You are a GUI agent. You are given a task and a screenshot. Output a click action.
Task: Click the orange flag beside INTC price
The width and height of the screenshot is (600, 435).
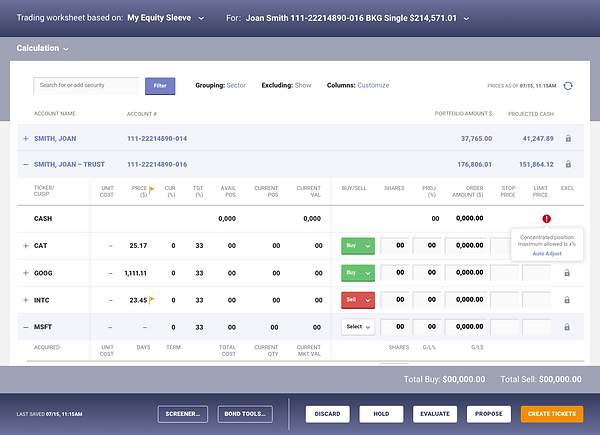point(152,300)
